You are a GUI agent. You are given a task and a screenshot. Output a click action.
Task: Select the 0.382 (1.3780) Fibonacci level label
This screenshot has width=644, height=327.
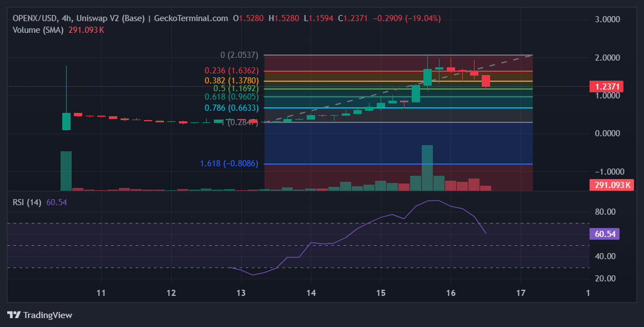point(232,81)
